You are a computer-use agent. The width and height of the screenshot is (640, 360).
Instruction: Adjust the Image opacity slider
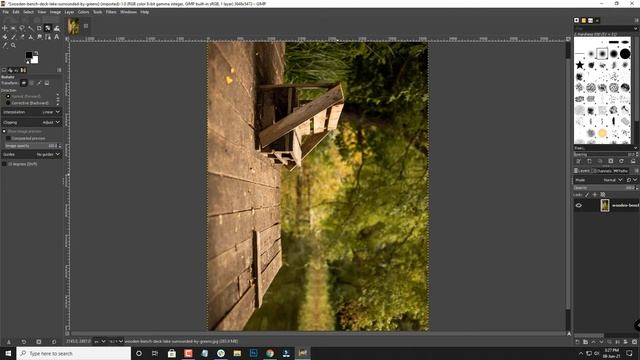pyautogui.click(x=33, y=146)
